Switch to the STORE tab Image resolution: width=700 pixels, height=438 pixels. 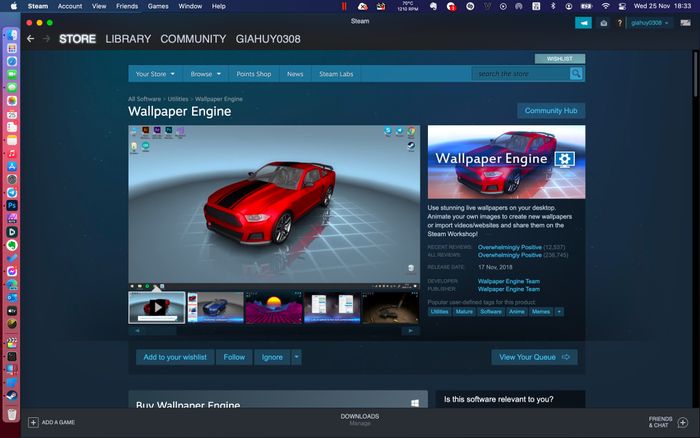coord(77,39)
